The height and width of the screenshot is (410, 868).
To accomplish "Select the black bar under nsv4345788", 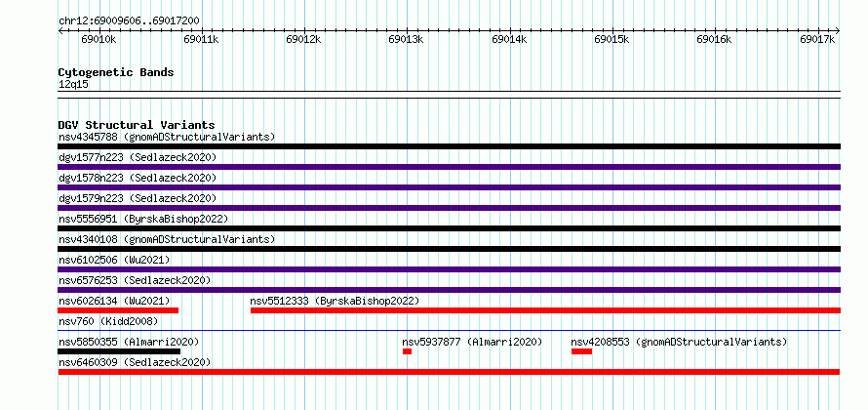I will pyautogui.click(x=450, y=146).
